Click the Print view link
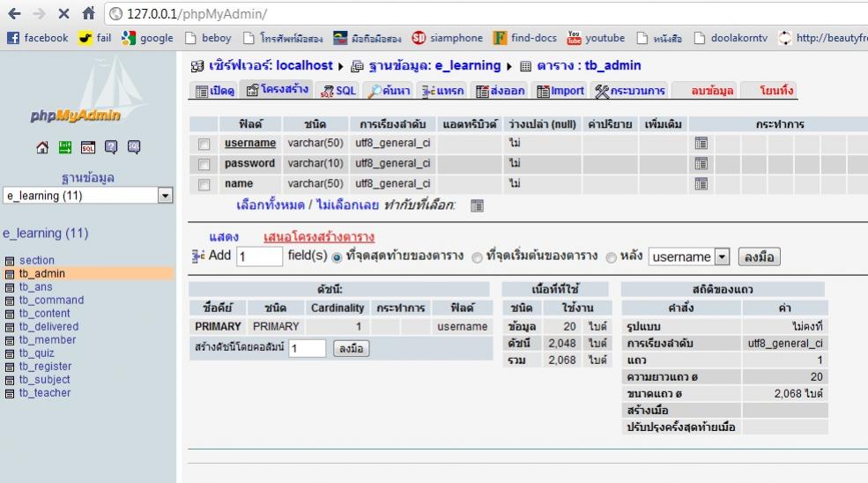The image size is (868, 483). (x=224, y=237)
